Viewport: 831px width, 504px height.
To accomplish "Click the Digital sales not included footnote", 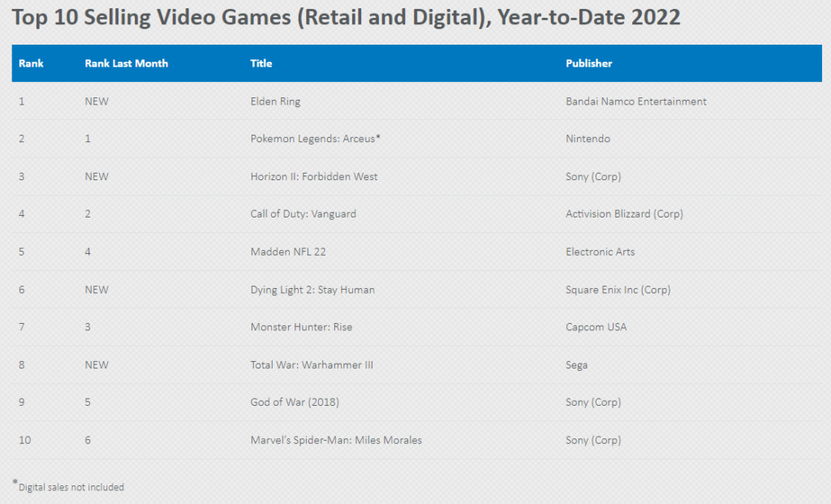I will 71,487.
